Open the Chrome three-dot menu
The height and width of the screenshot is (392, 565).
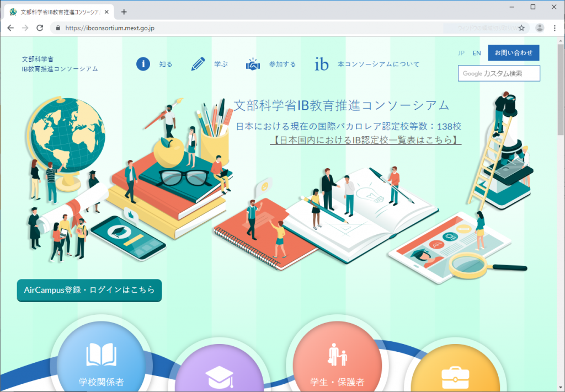coord(555,28)
